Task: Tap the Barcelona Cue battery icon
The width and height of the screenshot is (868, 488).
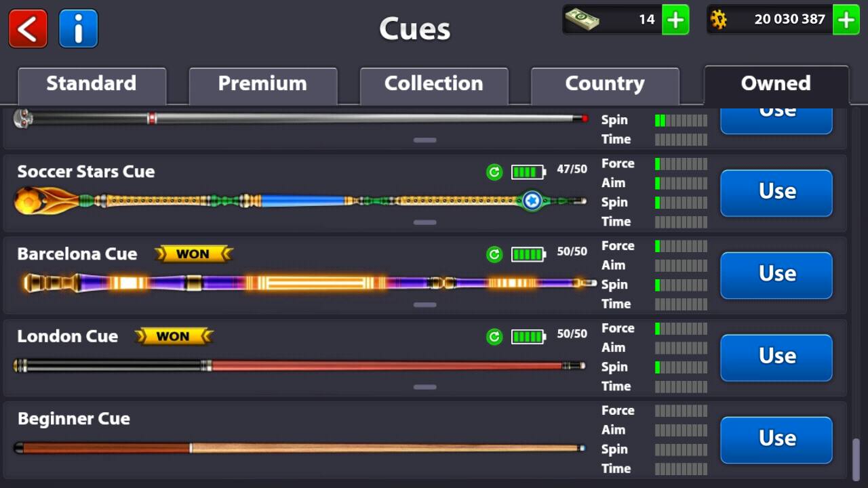Action: point(528,254)
